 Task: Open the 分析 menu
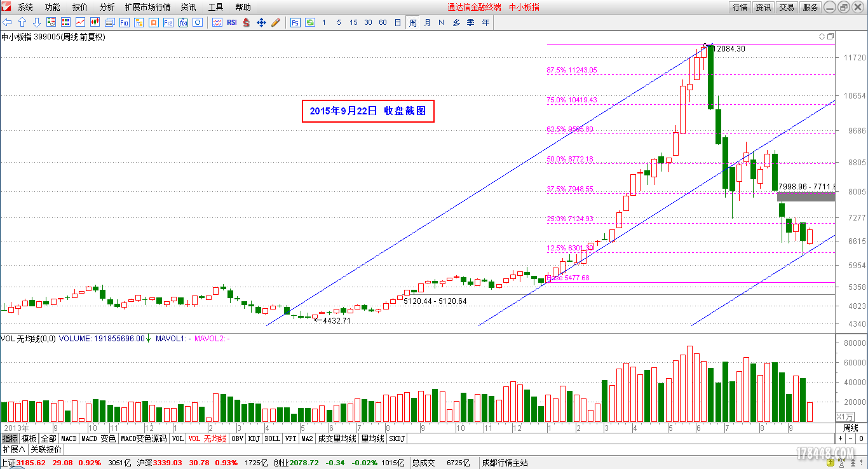[107, 7]
